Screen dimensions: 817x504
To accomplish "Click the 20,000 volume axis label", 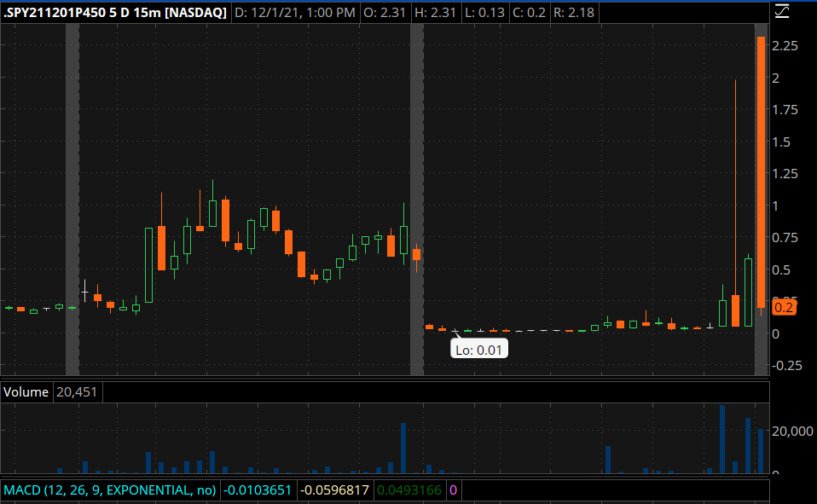I will (792, 431).
